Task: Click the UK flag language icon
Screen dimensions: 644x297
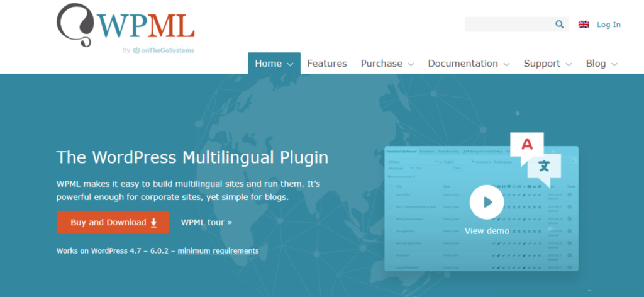Action: 584,25
